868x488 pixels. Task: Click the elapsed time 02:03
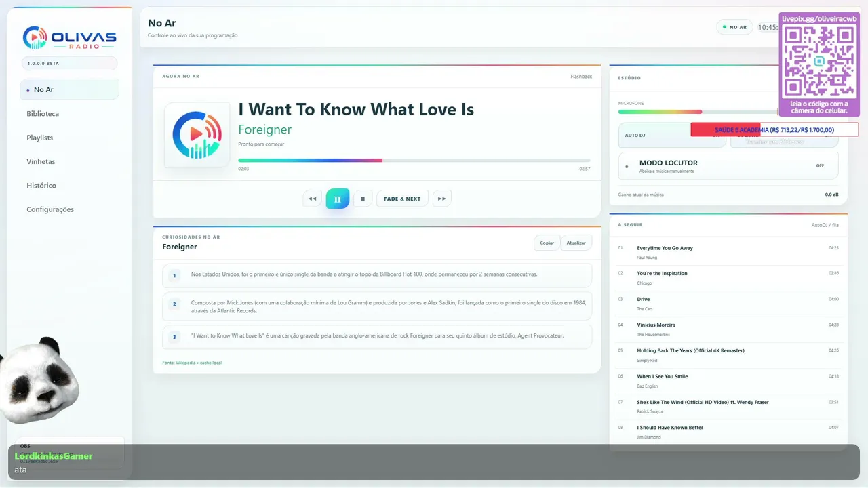pos(243,169)
